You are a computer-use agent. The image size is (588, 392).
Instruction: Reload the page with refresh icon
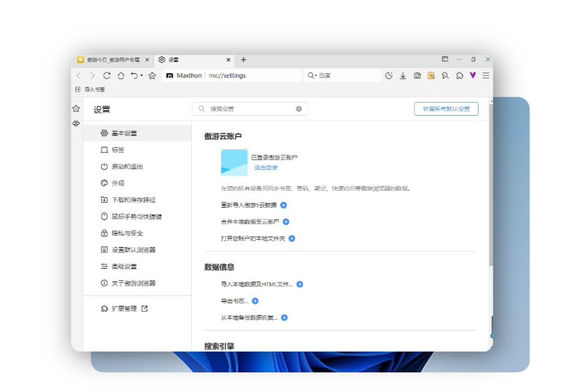[x=106, y=75]
